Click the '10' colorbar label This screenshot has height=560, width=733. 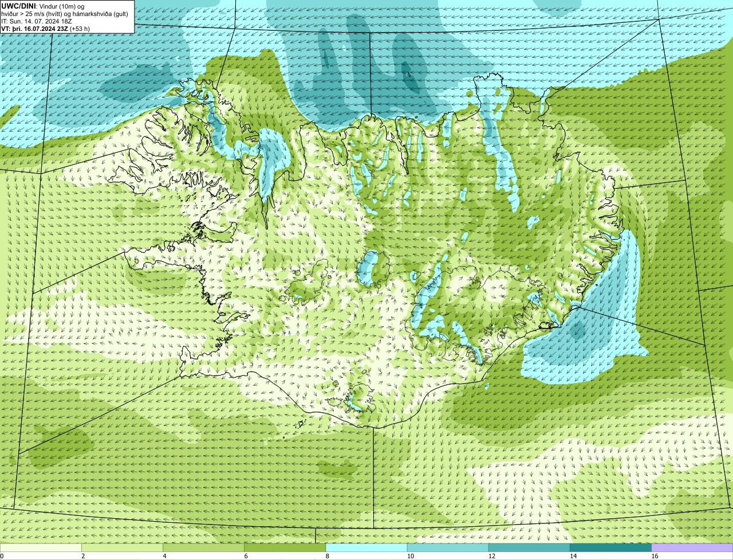coord(410,556)
